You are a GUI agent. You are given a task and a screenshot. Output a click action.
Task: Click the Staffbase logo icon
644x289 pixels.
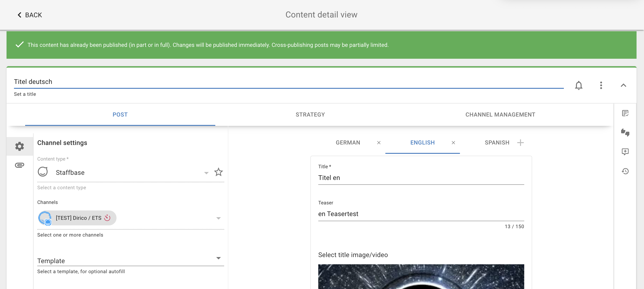pos(43,172)
